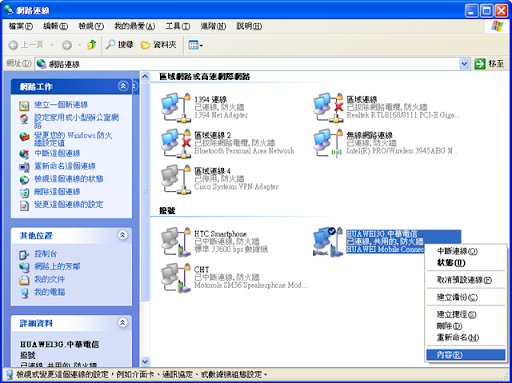Click the 重新命名這個連線 task icon

24,167
